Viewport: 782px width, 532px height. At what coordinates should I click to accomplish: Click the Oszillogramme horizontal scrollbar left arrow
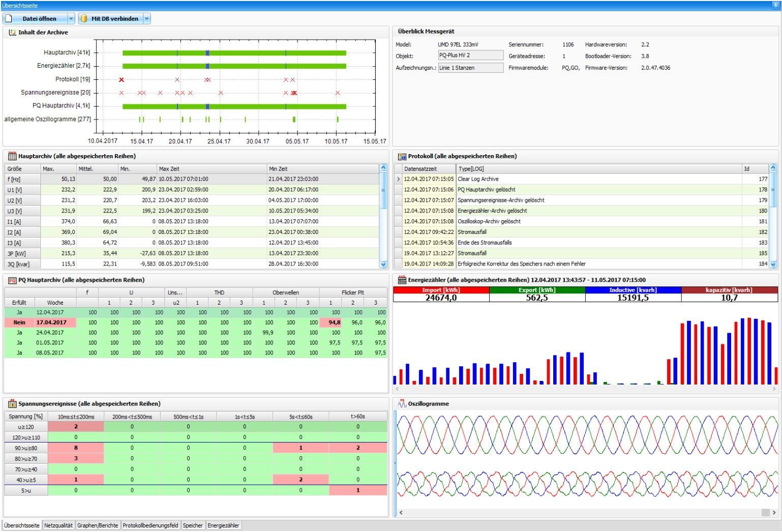[x=401, y=513]
